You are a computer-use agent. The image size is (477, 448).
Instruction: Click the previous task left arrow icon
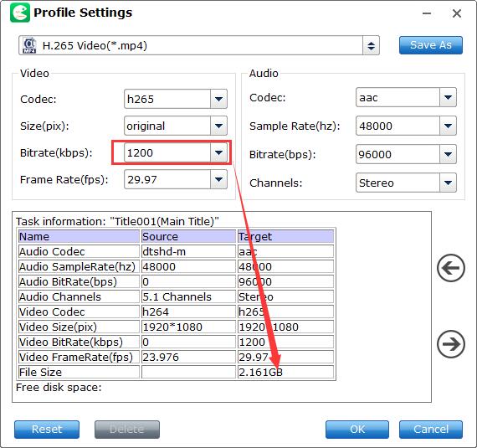pos(451,268)
